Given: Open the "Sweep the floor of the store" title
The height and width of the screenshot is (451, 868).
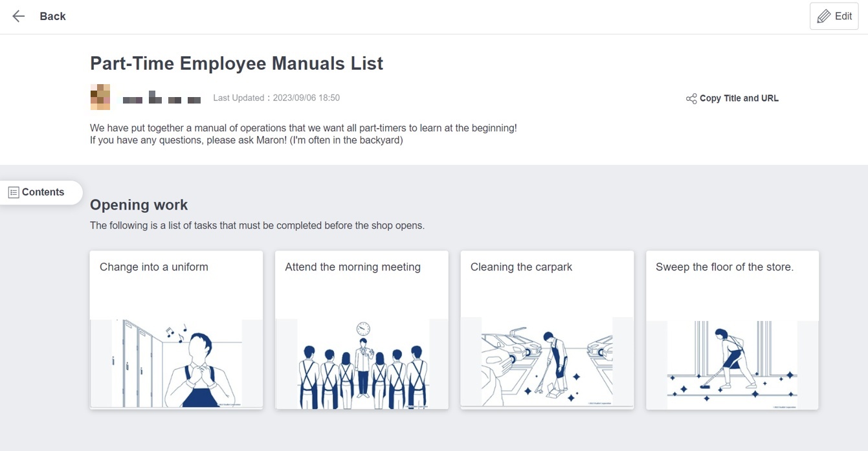Looking at the screenshot, I should pyautogui.click(x=724, y=267).
